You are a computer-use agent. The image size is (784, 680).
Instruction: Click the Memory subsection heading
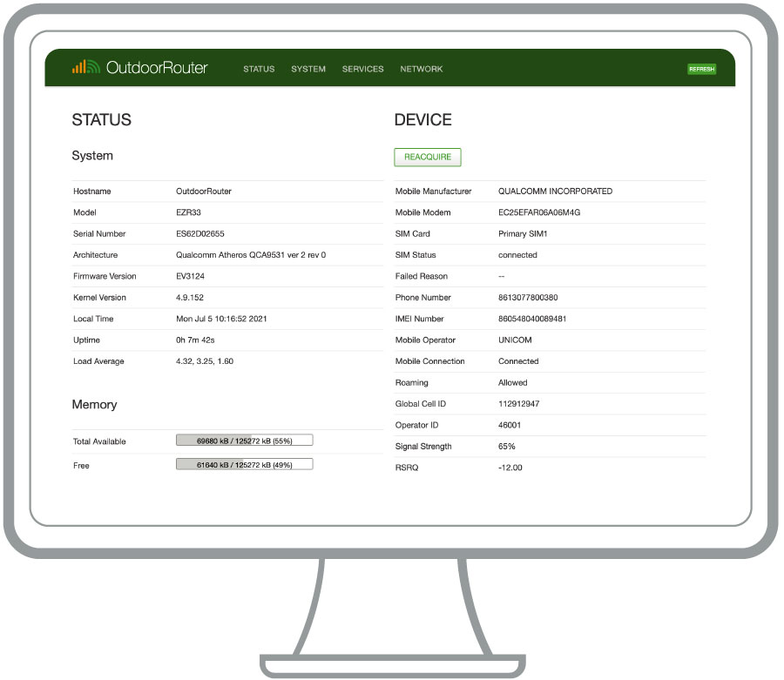tap(94, 404)
